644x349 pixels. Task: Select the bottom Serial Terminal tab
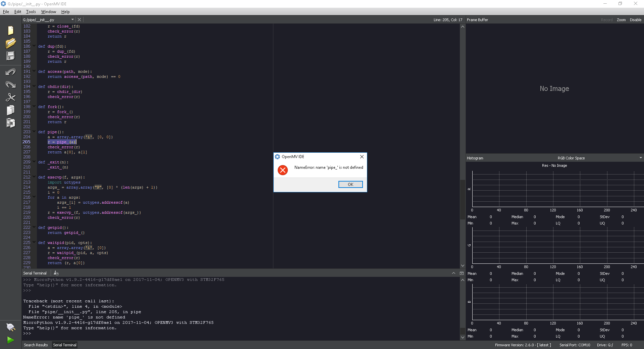coord(65,345)
